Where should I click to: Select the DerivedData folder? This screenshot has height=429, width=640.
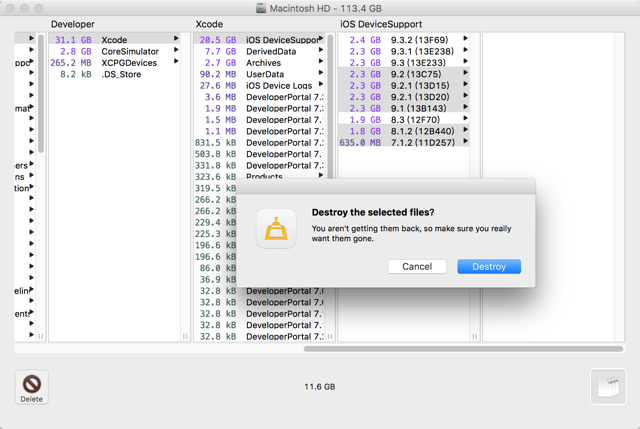pyautogui.click(x=259, y=51)
